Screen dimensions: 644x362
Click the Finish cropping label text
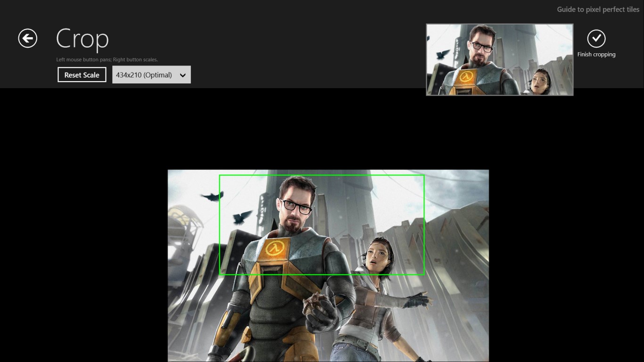point(597,54)
